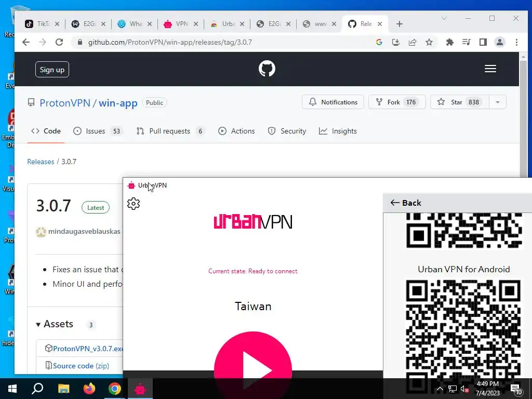The height and width of the screenshot is (399, 532).
Task: Open Notifications for win-app repo
Action: click(333, 102)
